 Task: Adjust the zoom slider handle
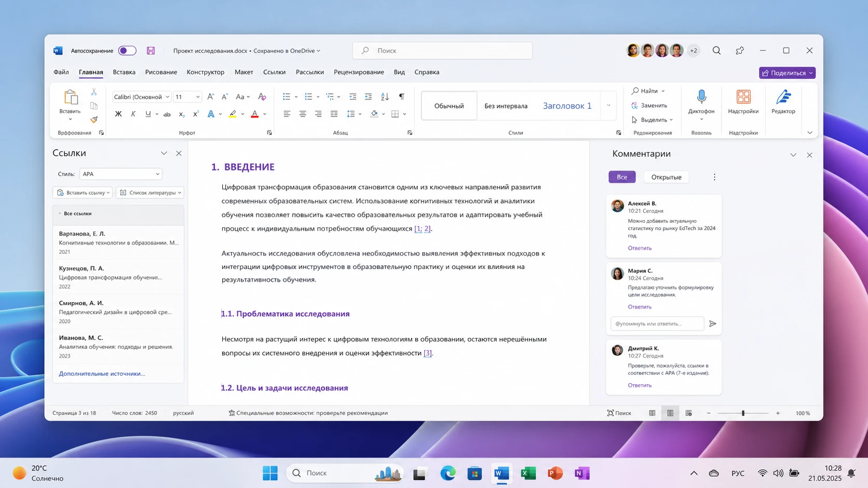click(x=743, y=413)
